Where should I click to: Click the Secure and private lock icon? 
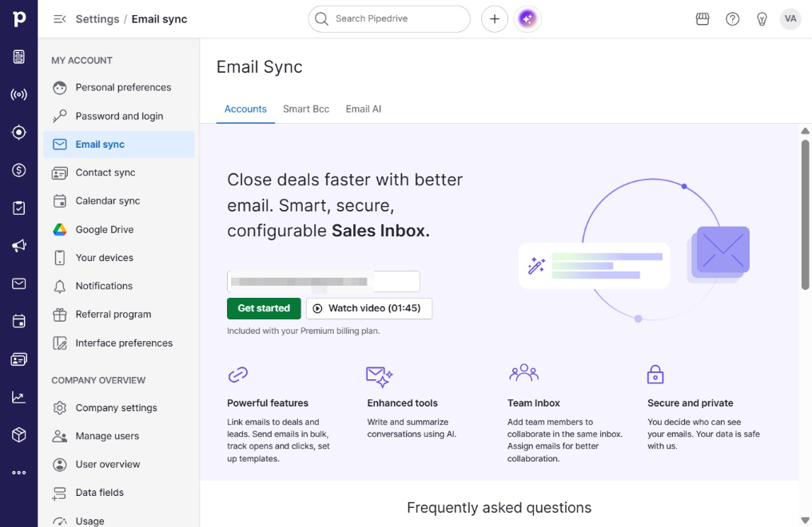point(655,374)
